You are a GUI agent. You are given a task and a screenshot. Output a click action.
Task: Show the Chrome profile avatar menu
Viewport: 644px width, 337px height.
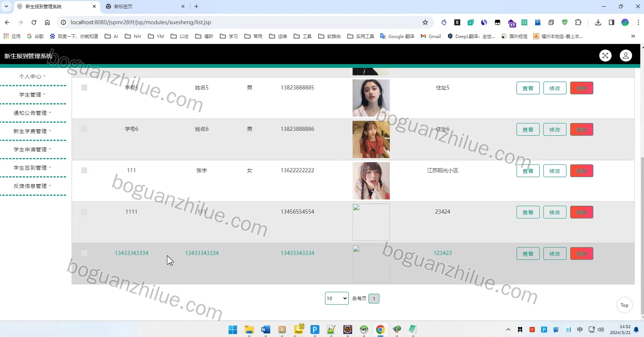coord(625,22)
